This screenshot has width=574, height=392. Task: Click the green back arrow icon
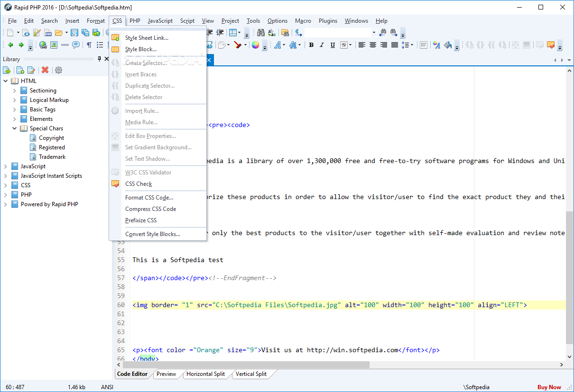click(x=10, y=45)
